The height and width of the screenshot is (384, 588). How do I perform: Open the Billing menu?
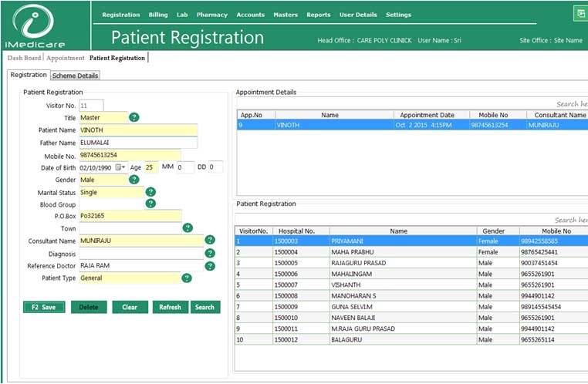[157, 15]
